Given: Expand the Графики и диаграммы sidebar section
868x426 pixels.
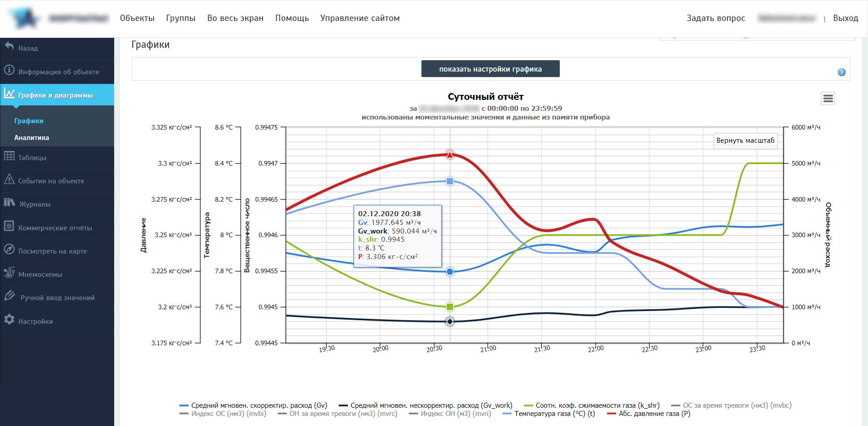Looking at the screenshot, I should pos(55,95).
